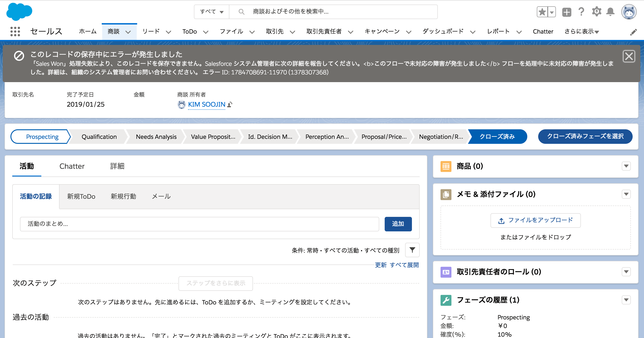Select the Needs Analysis stage

click(156, 137)
